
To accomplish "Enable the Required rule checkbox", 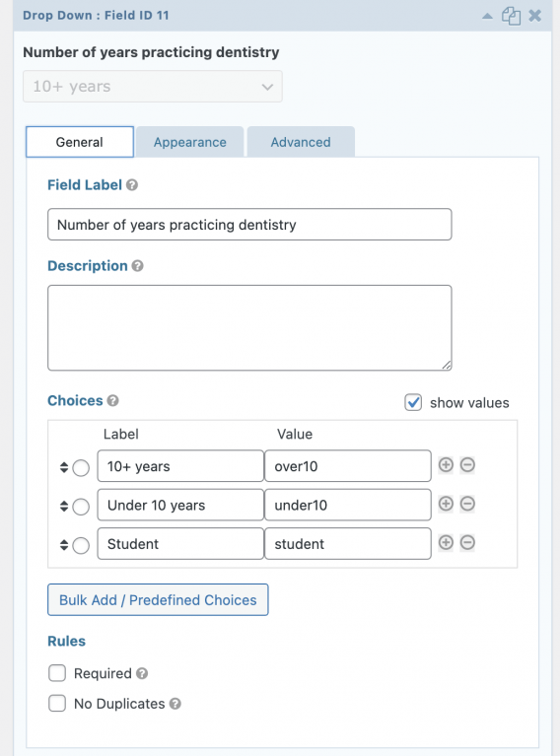I will click(x=57, y=673).
